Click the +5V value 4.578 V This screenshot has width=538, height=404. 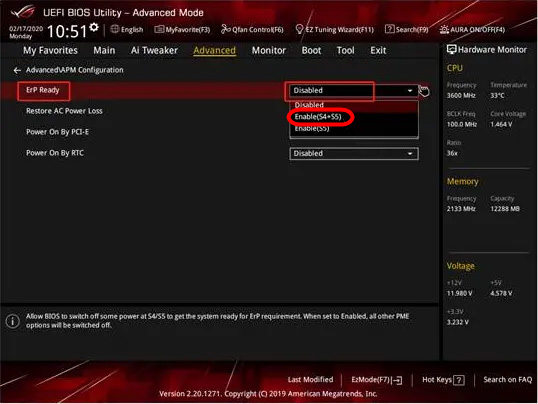pos(501,293)
